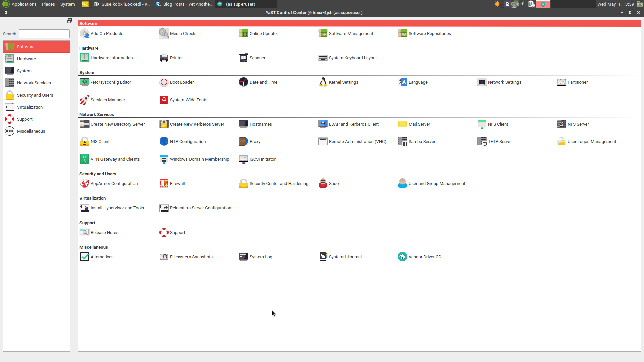644x362 pixels.
Task: Open Samba Server module
Action: click(x=422, y=141)
